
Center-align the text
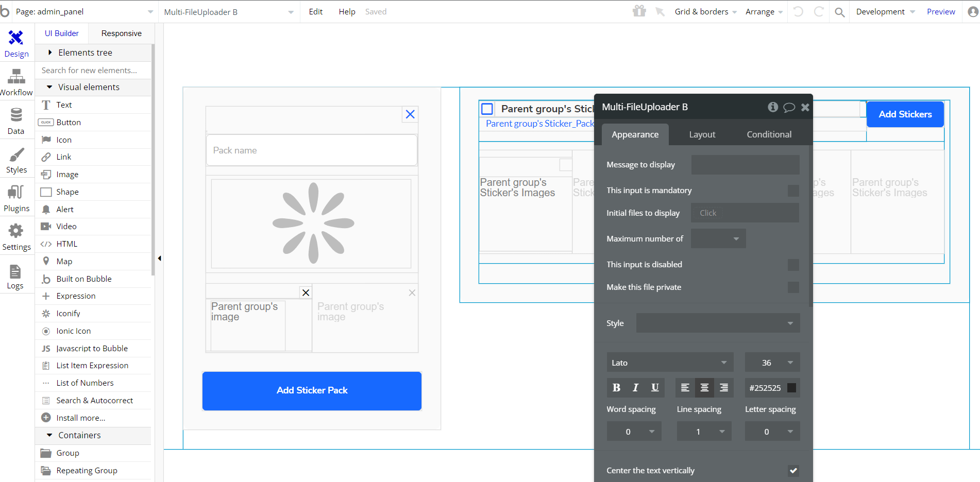[x=704, y=388]
